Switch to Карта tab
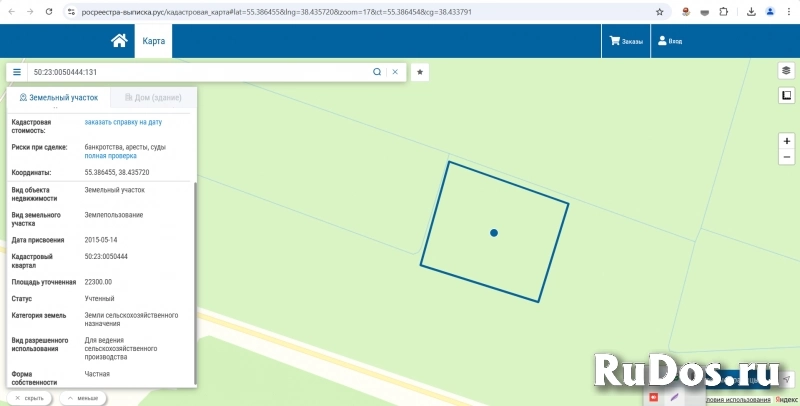Viewport: 800px width, 406px height. pos(153,41)
